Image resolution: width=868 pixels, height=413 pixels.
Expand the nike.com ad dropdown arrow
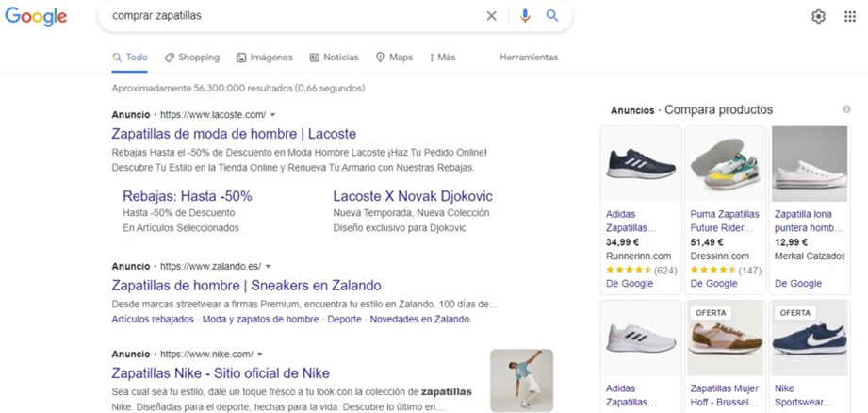click(259, 355)
